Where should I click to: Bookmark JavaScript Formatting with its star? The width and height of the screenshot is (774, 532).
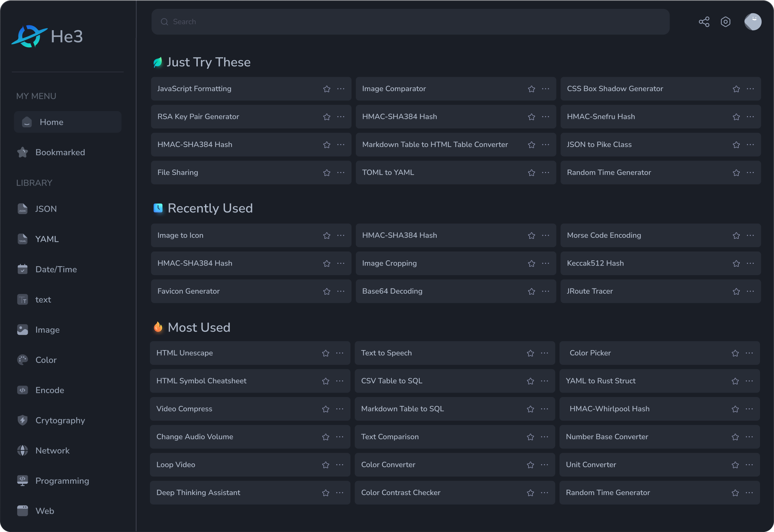click(327, 89)
